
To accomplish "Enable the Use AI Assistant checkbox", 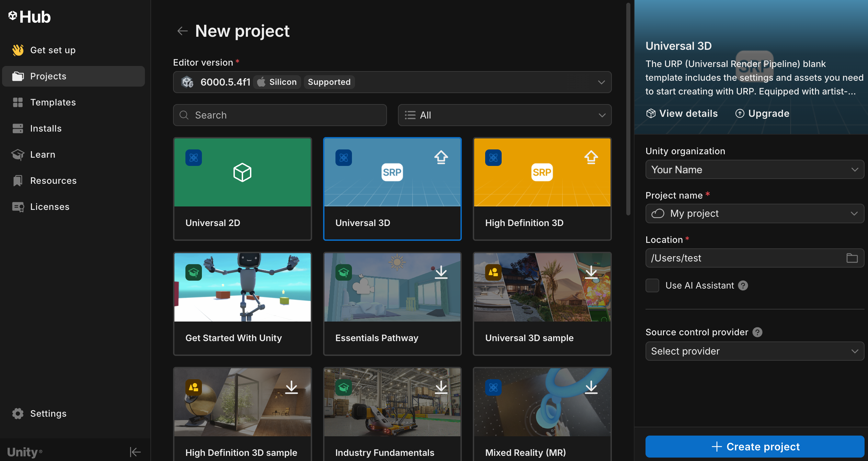I will [x=652, y=285].
